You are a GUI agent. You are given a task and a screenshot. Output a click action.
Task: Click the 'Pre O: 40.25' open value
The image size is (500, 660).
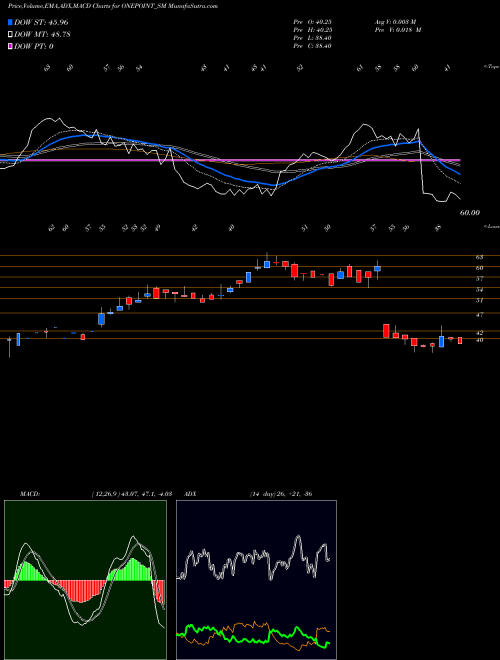click(x=313, y=22)
